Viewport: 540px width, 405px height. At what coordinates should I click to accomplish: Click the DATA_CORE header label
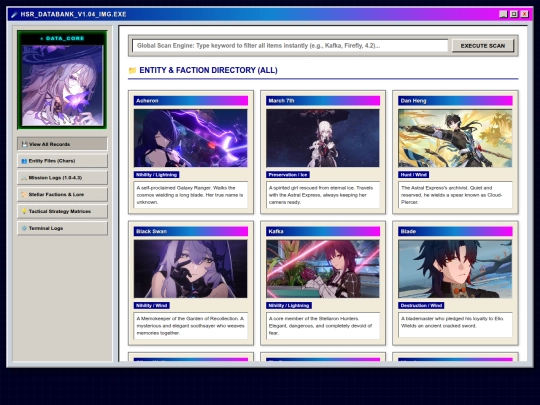point(62,39)
